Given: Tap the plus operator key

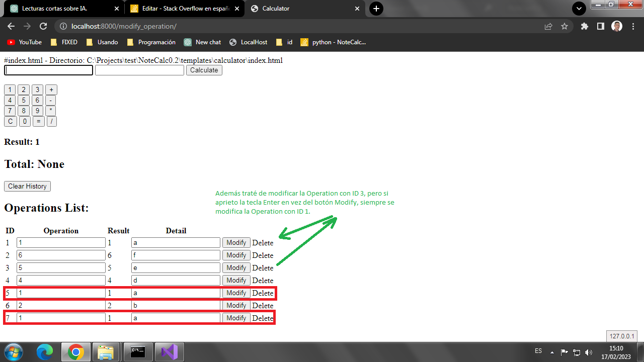Looking at the screenshot, I should tap(51, 89).
